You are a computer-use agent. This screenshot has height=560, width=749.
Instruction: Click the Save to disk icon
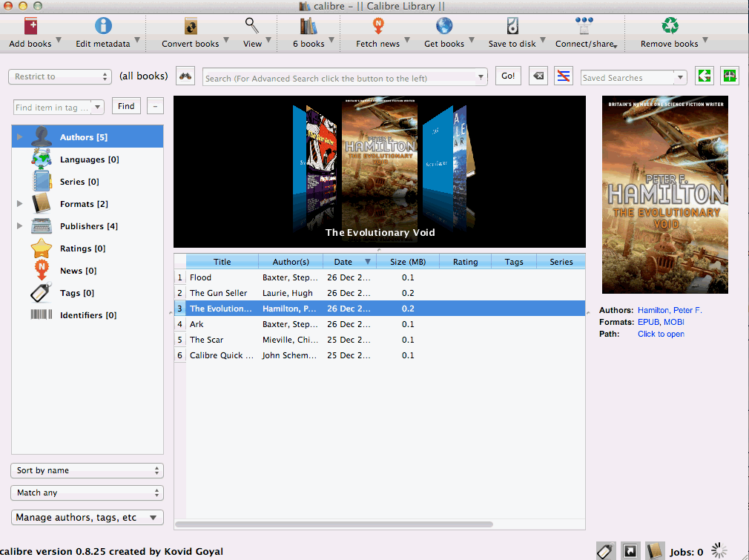coord(512,27)
